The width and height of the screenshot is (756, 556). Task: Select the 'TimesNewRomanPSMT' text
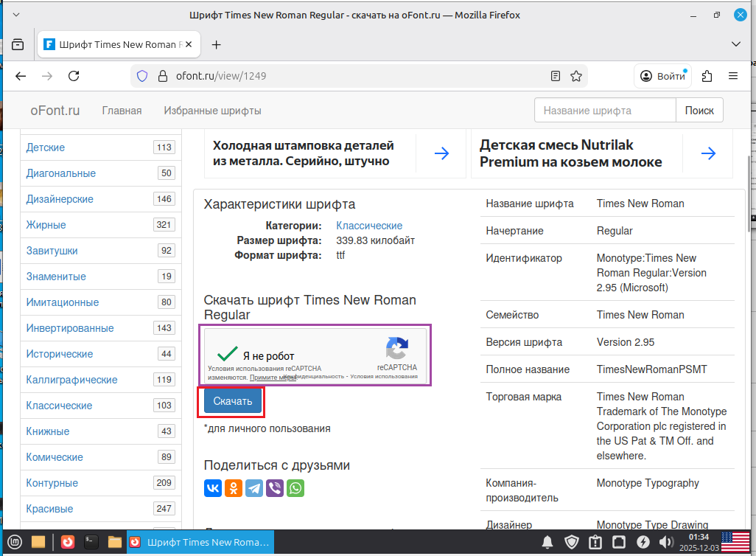tap(652, 369)
